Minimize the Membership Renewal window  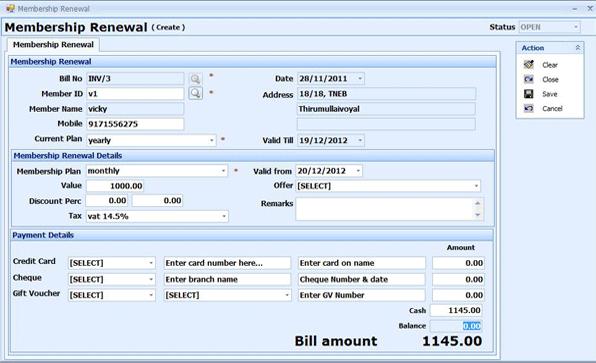(x=575, y=8)
